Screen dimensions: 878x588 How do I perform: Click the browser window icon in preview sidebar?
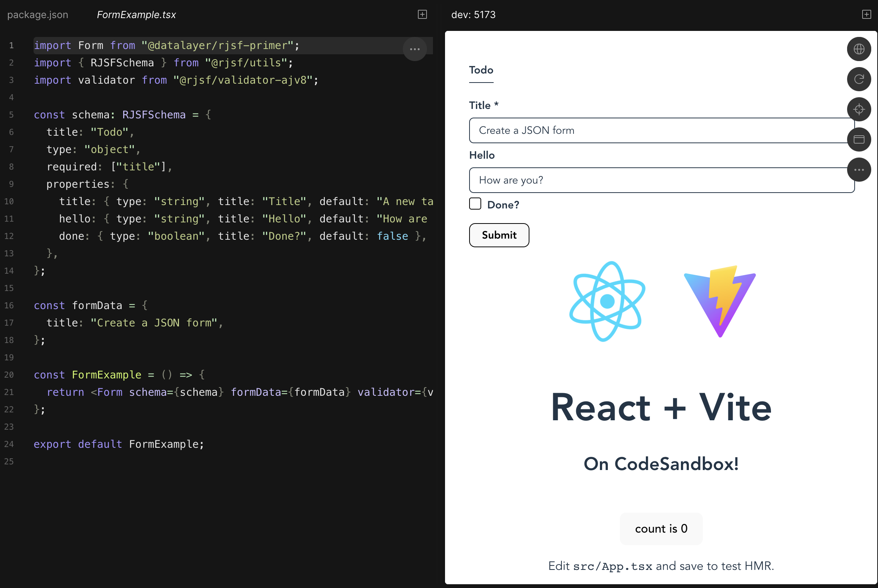pyautogui.click(x=859, y=139)
